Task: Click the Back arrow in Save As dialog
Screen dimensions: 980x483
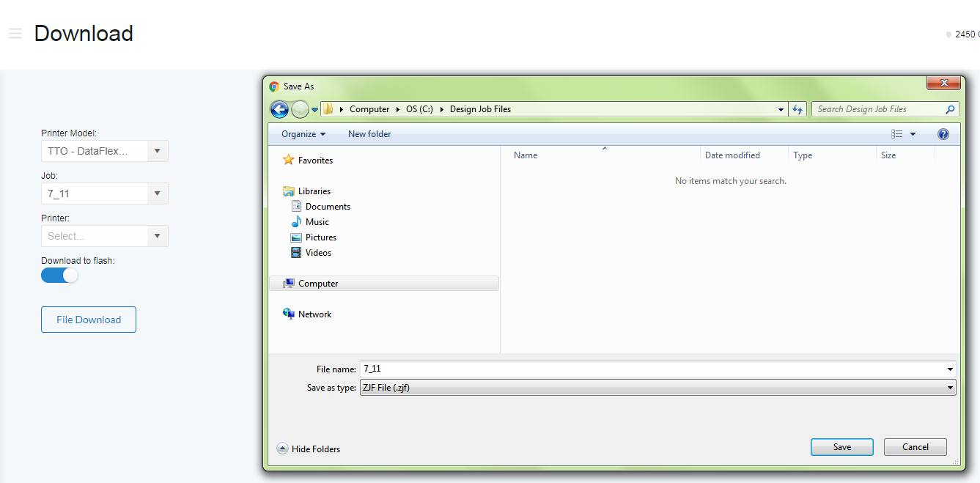Action: tap(279, 109)
